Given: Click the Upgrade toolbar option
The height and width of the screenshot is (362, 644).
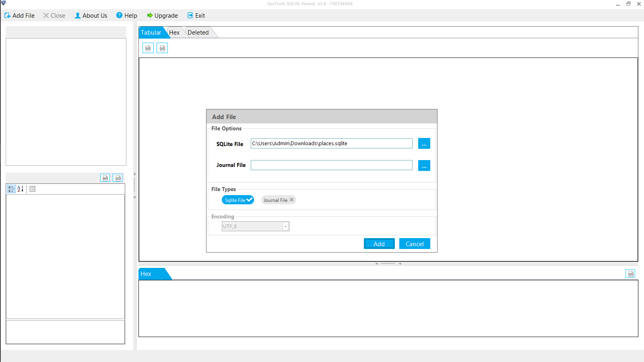Looking at the screenshot, I should click(162, 16).
